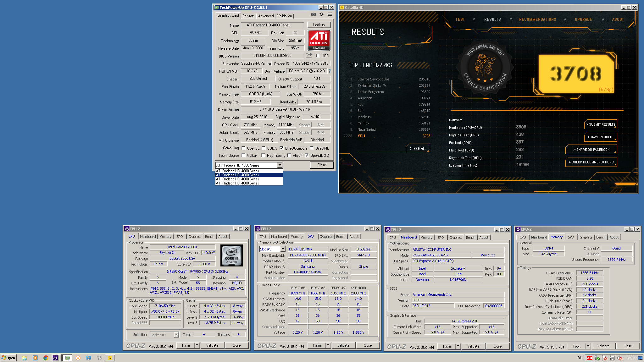Screen dimensions: 644x362
Task: Click the Safely Remove Hardware tray icon
Action: 597,358
